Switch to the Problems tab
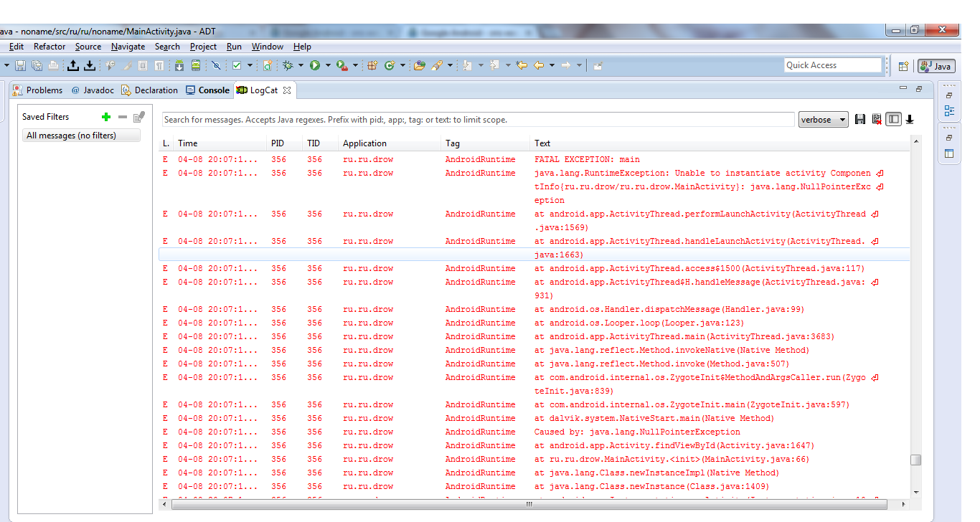The image size is (980, 522). click(x=38, y=90)
